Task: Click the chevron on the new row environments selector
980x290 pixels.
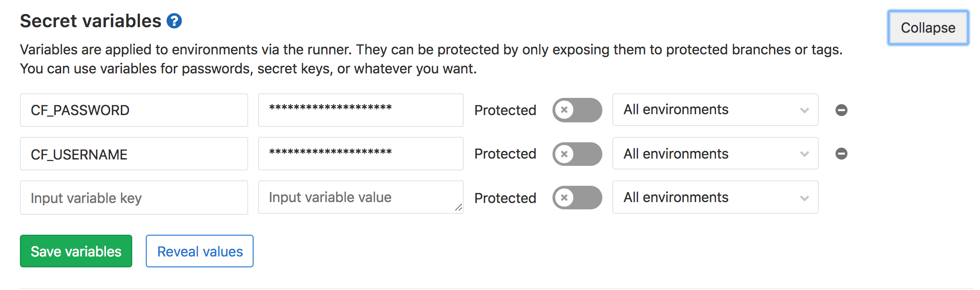Action: (x=804, y=198)
